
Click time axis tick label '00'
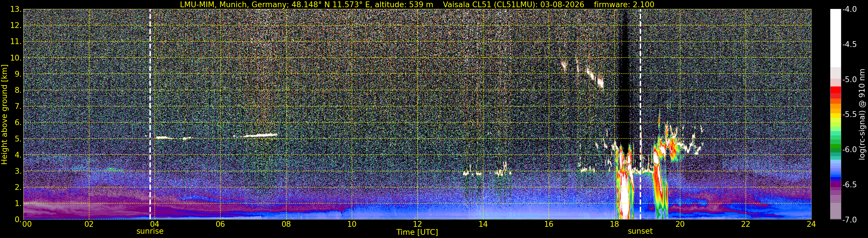coord(27,224)
